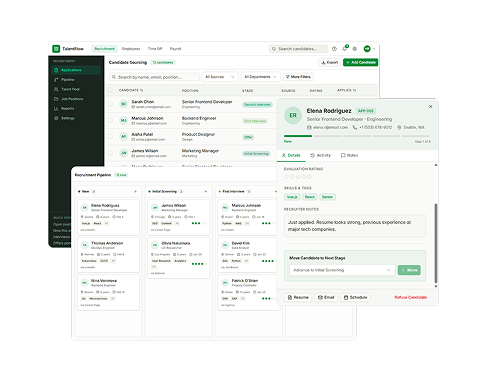Click the React skill tag
The height and width of the screenshot is (382, 487).
(310, 197)
